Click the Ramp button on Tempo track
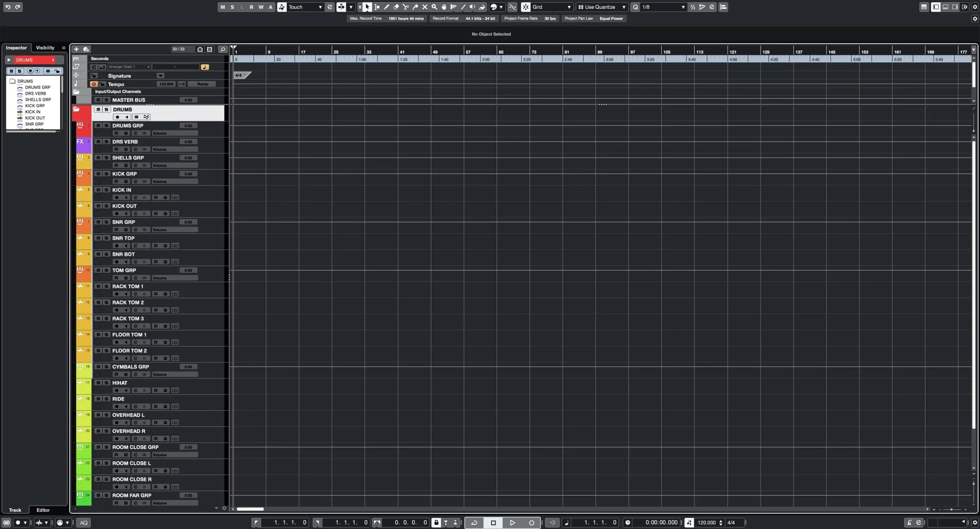The height and width of the screenshot is (529, 980). (x=203, y=84)
